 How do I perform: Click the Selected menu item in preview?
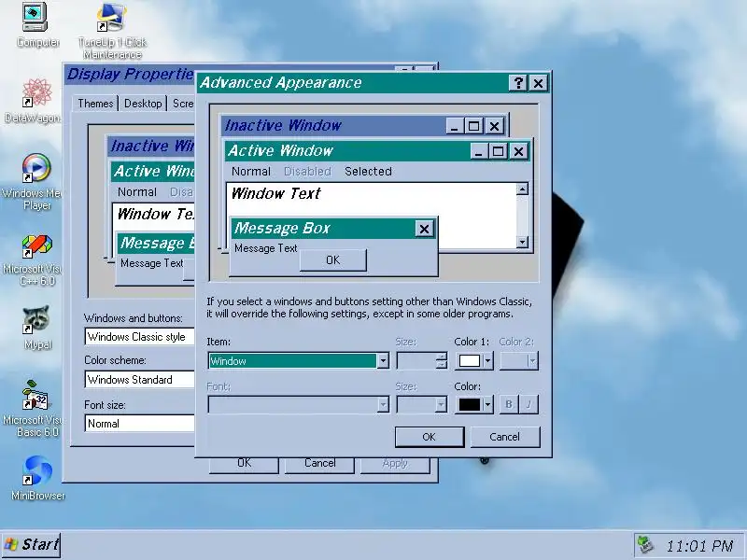[368, 172]
